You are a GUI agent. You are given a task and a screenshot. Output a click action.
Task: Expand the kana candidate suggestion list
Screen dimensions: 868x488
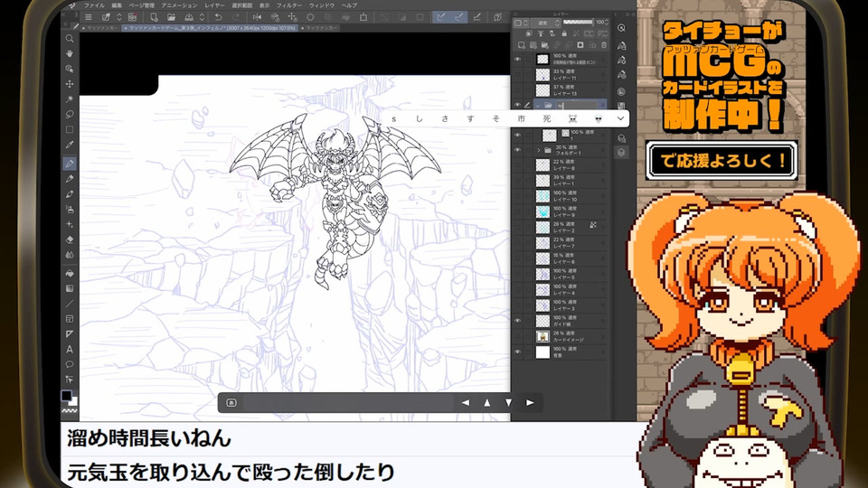point(620,118)
